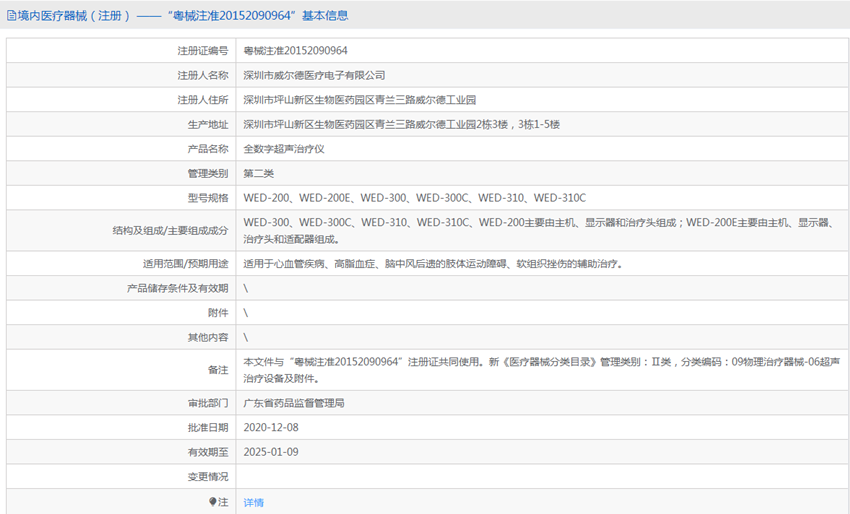Click the 审批部门 label
This screenshot has width=850, height=514.
click(208, 403)
